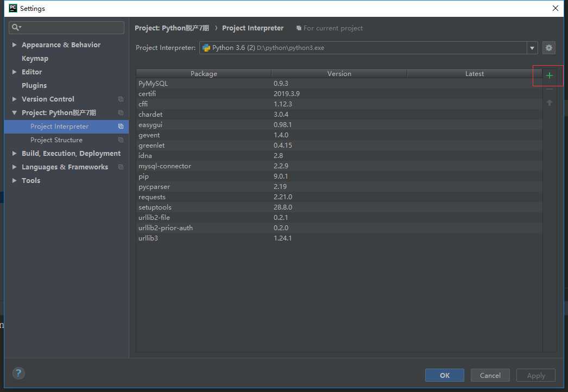Select Project Interpreter in sidebar

click(66, 127)
